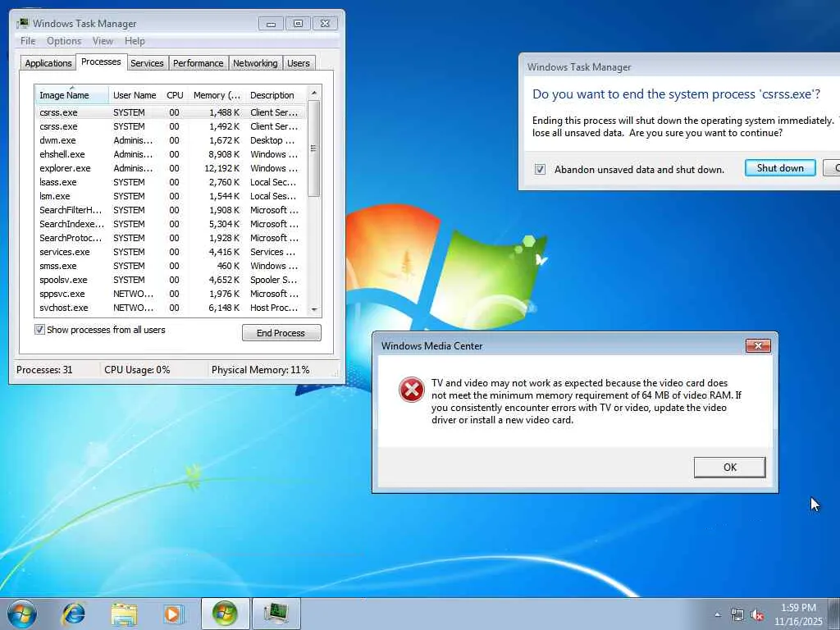Open the File menu in Task Manager
This screenshot has height=630, width=840.
pyautogui.click(x=28, y=41)
